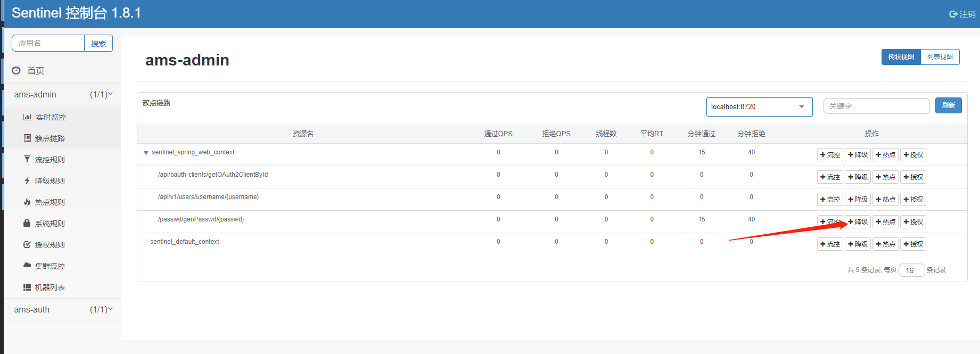Click resource name /passwd/genPasswd/{passwd}
The height and width of the screenshot is (354, 980).
(201, 219)
